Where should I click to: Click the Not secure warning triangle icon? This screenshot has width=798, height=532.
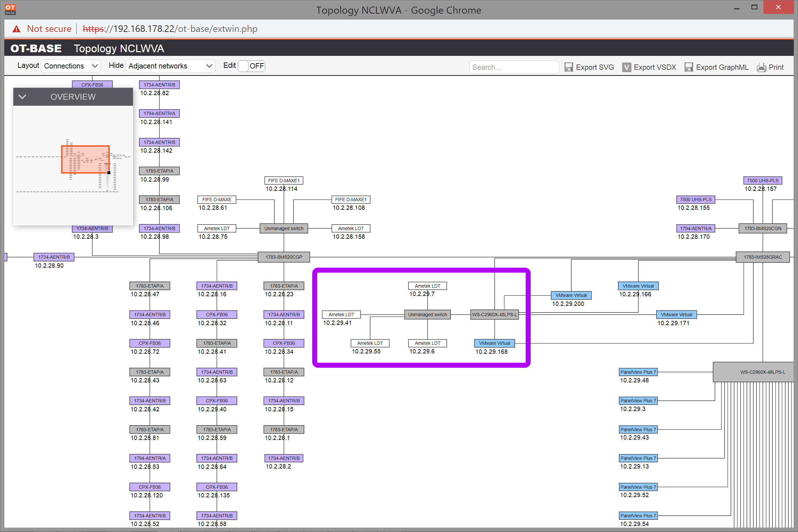[x=16, y=29]
